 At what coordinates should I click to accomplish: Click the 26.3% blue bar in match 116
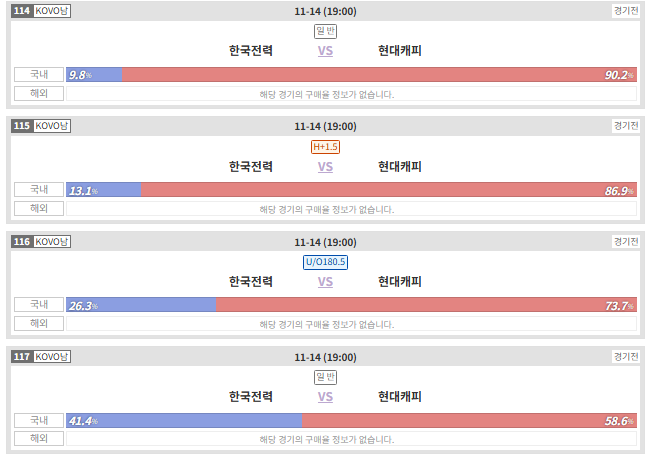(141, 305)
